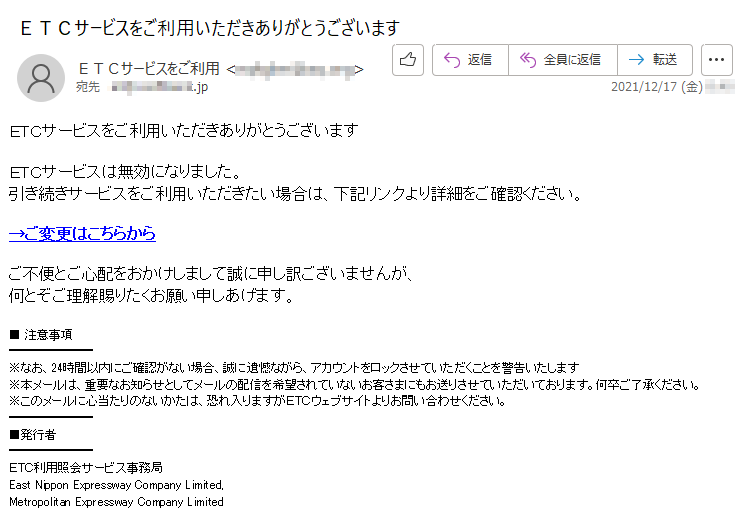Click the received date 2021/12/17 (金)
The width and height of the screenshot is (747, 527).
[656, 87]
